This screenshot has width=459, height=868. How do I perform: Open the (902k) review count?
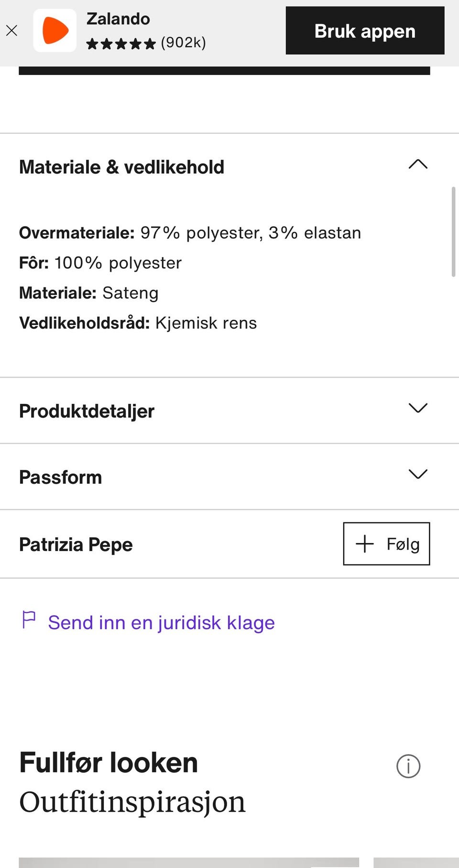184,43
